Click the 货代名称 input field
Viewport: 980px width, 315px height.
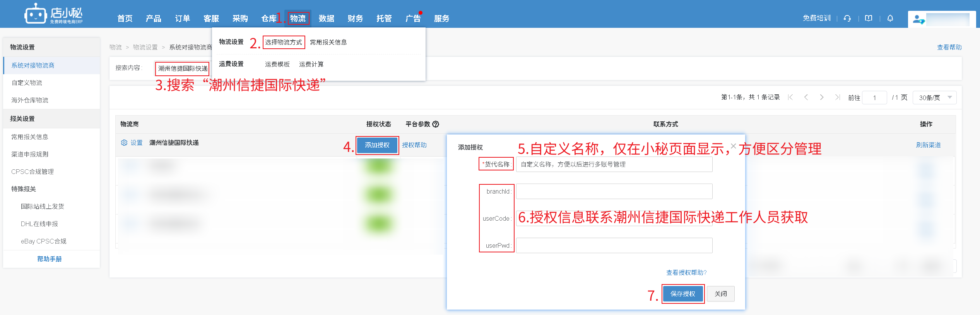[x=614, y=164]
